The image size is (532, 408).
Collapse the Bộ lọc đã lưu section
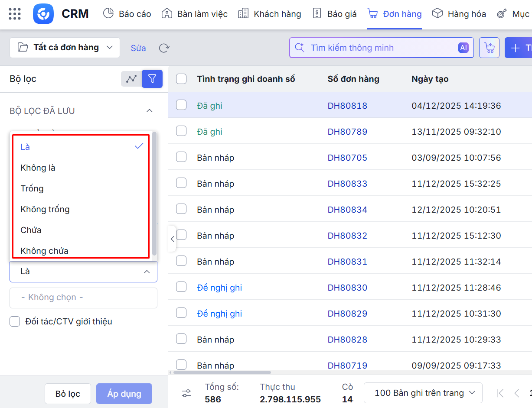149,111
